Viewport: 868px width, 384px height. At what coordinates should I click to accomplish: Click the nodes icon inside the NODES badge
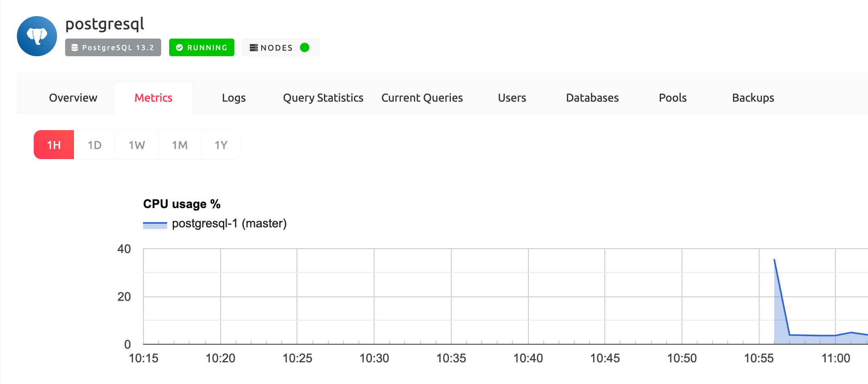[254, 47]
